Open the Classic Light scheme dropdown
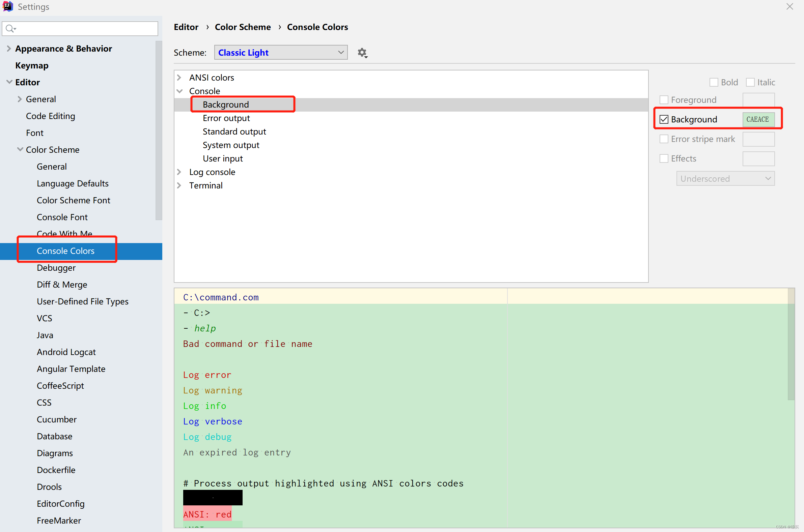 click(x=280, y=53)
